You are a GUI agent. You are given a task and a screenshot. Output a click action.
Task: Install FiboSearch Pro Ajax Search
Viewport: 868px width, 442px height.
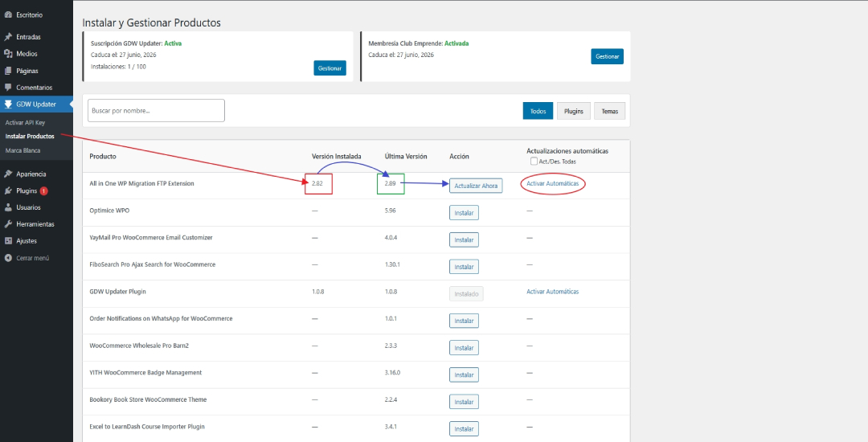pos(464,267)
